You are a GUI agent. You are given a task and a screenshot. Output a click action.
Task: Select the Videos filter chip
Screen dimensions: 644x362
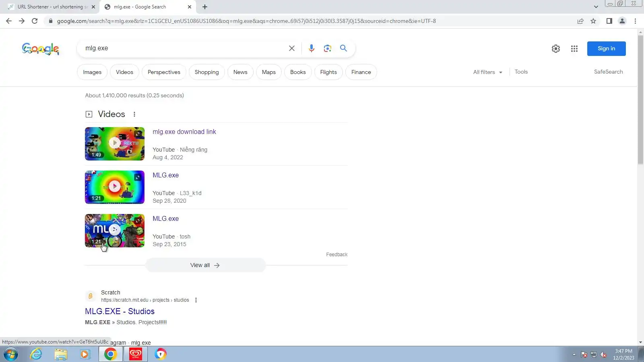[x=124, y=72]
